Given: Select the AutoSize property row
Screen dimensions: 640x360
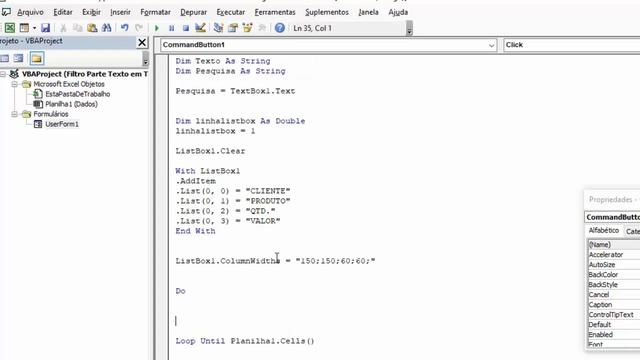Looking at the screenshot, I should (614, 264).
